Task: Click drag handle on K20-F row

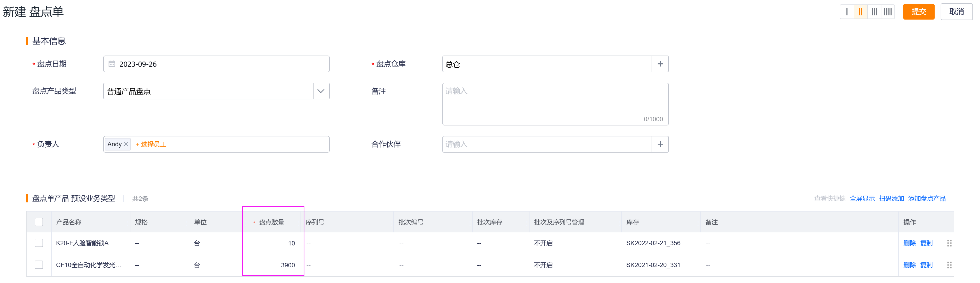Action: tap(949, 243)
